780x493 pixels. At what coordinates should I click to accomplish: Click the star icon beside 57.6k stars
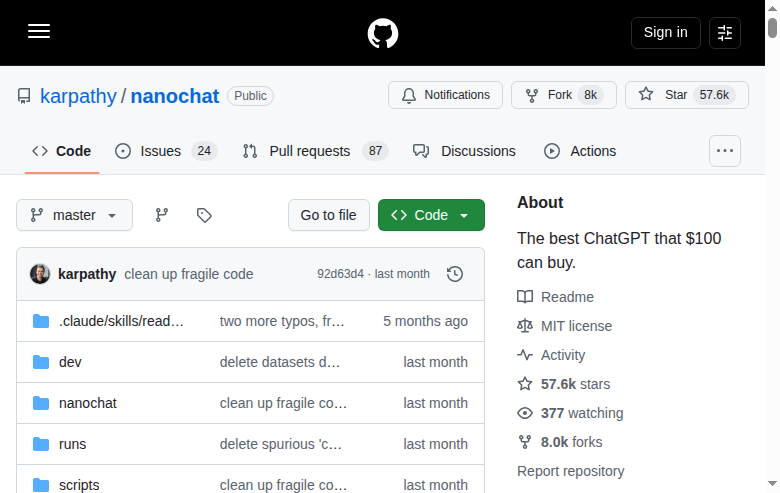coord(525,384)
